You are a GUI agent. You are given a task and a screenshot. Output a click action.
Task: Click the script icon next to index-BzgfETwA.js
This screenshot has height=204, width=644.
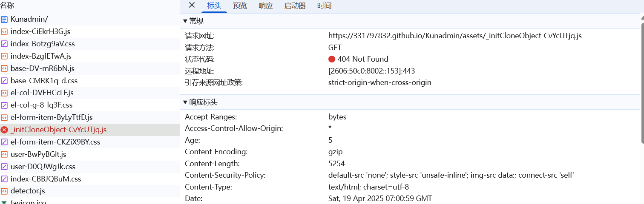(4, 56)
